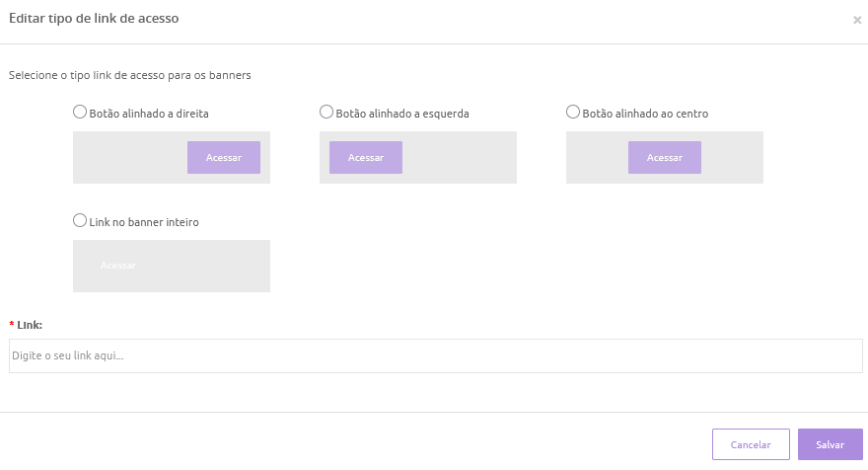Screen dimensions: 868x470
Task: Save changes with the Salvar button
Action: point(831,444)
